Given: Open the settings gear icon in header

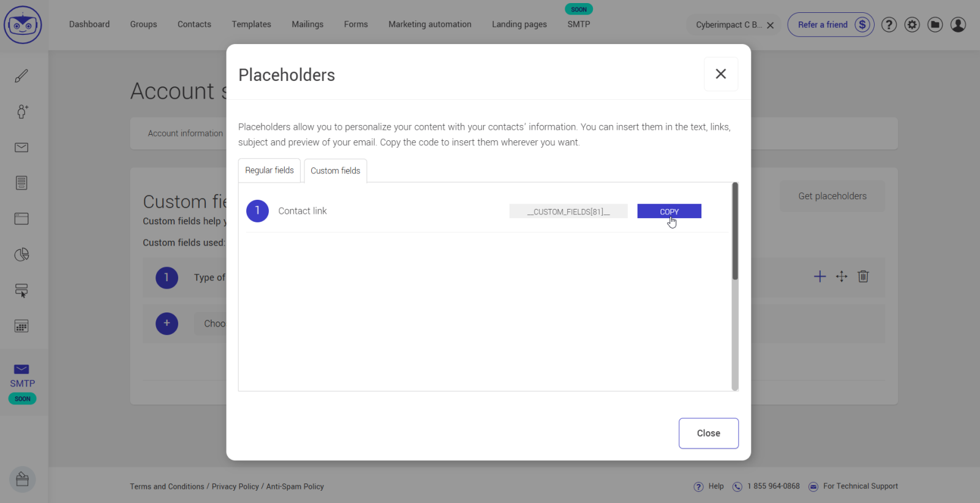Looking at the screenshot, I should (912, 25).
